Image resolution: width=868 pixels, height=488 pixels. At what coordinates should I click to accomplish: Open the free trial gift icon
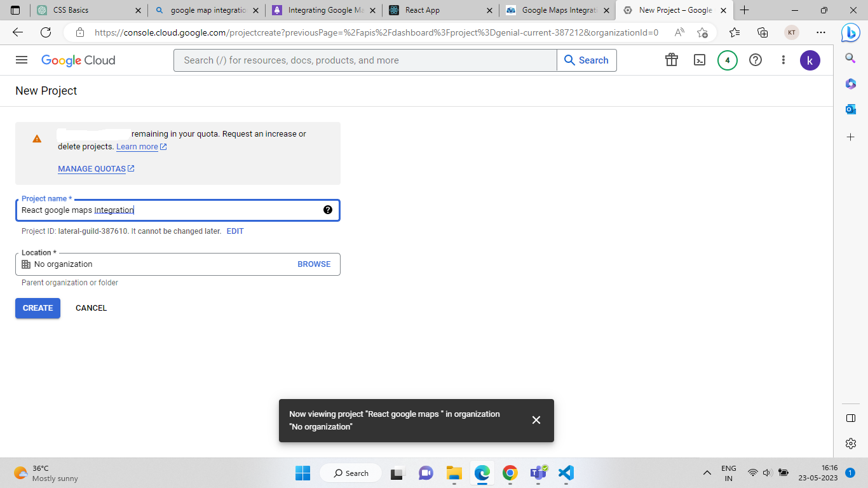tap(672, 60)
